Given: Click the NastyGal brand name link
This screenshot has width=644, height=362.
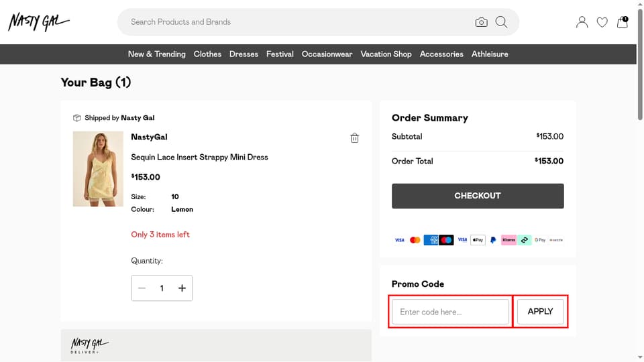Looking at the screenshot, I should click(x=149, y=137).
